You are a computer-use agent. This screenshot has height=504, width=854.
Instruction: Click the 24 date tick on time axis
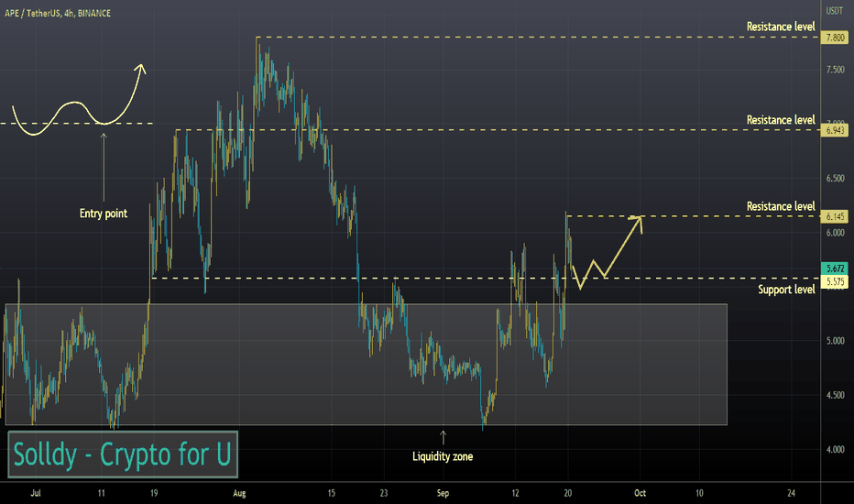click(x=792, y=493)
